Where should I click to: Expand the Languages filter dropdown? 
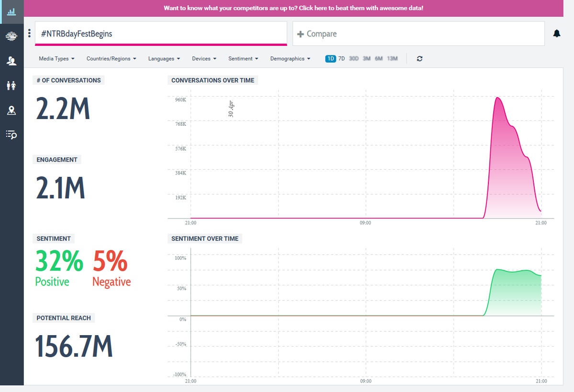(x=164, y=59)
